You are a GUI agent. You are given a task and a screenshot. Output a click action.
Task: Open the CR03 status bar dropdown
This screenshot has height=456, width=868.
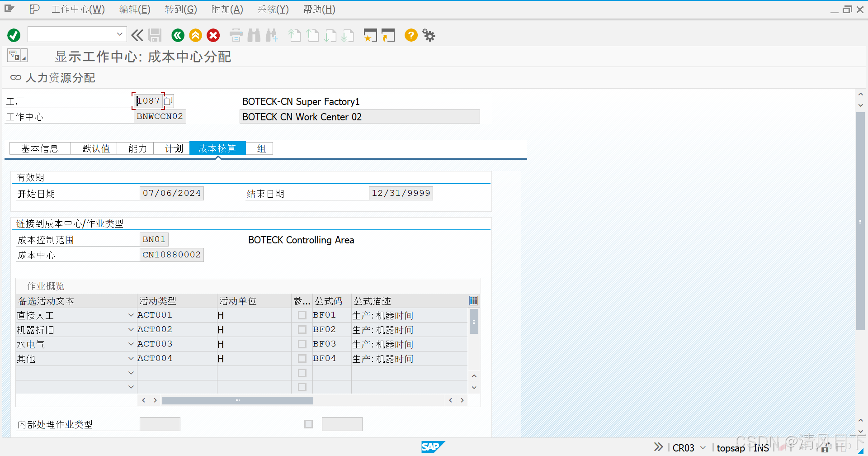(x=703, y=447)
